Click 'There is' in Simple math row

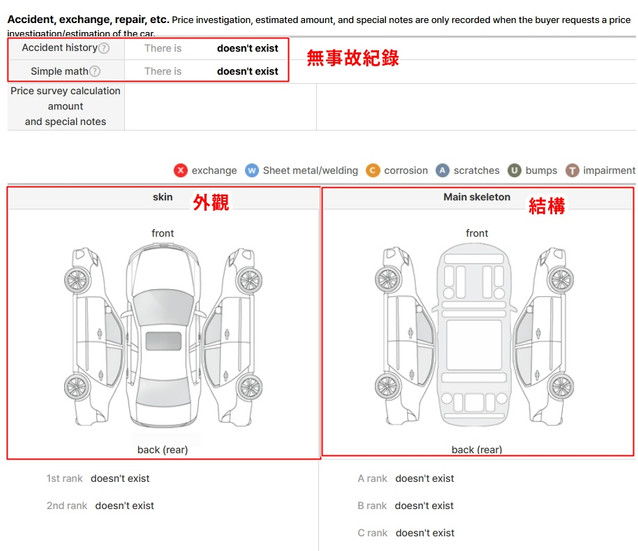(x=163, y=72)
